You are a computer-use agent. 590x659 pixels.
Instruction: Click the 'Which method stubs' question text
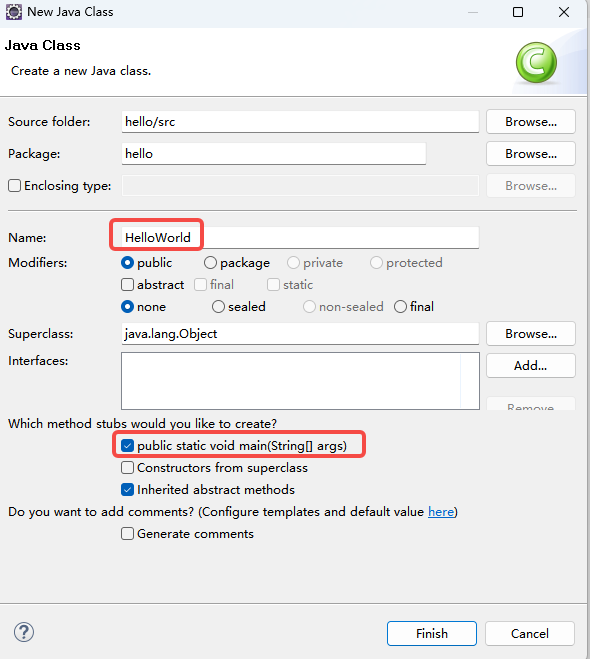[x=142, y=423]
